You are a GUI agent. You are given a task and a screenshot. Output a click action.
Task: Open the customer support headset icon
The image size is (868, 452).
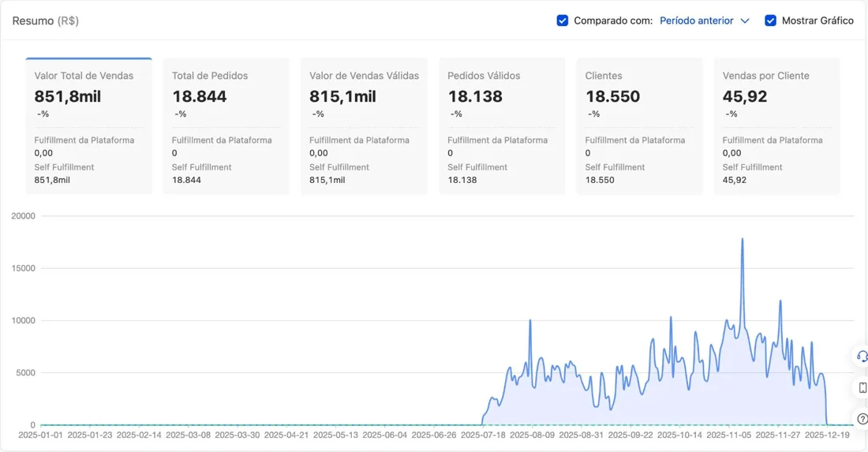click(x=862, y=357)
